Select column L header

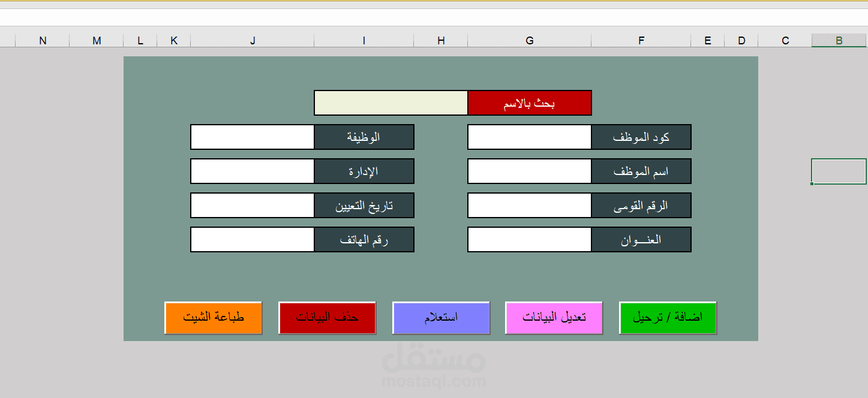click(x=140, y=40)
